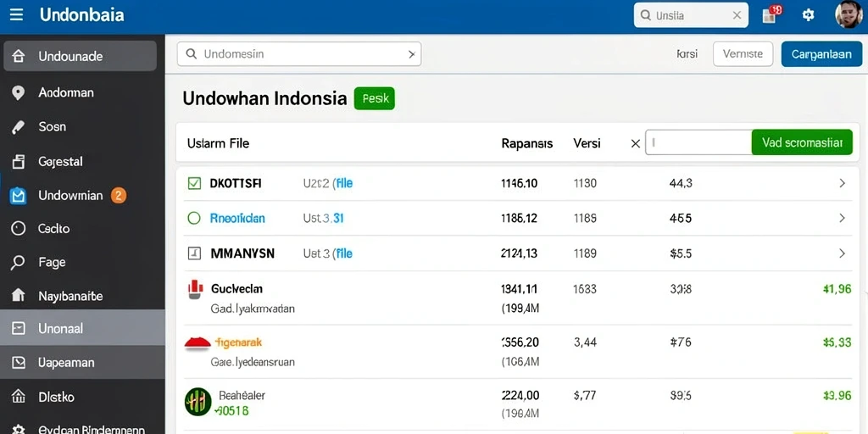Open Undounade sidebar item
The image size is (868, 434).
point(81,56)
